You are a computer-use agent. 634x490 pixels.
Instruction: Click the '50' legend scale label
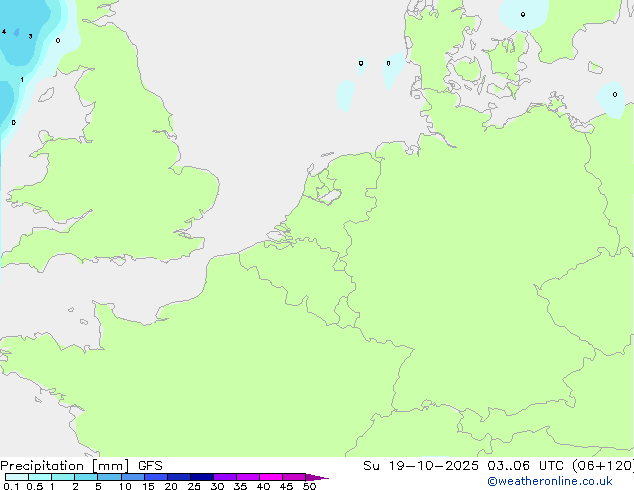coord(309,486)
